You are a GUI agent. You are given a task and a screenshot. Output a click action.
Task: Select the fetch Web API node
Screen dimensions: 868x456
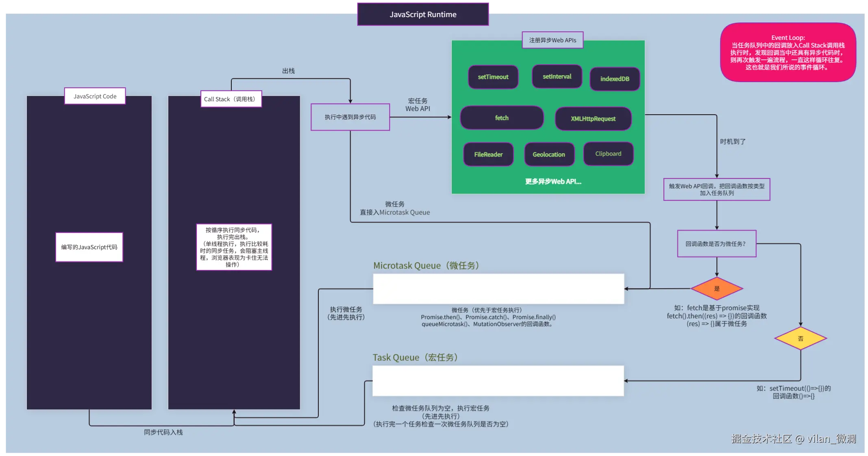[502, 118]
